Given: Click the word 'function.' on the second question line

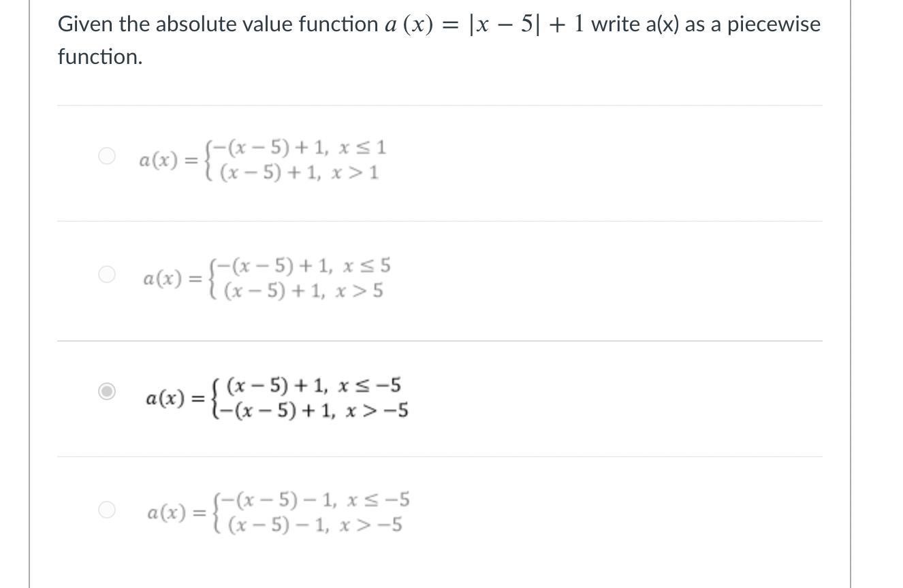Looking at the screenshot, I should (x=100, y=57).
